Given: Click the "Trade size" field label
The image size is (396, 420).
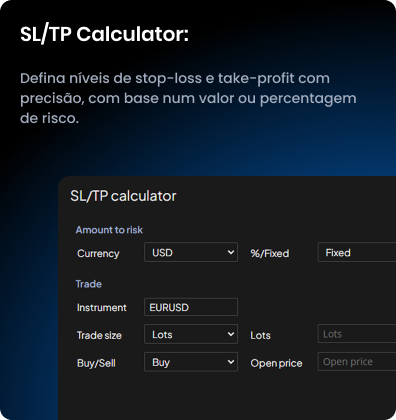Looking at the screenshot, I should (x=99, y=335).
